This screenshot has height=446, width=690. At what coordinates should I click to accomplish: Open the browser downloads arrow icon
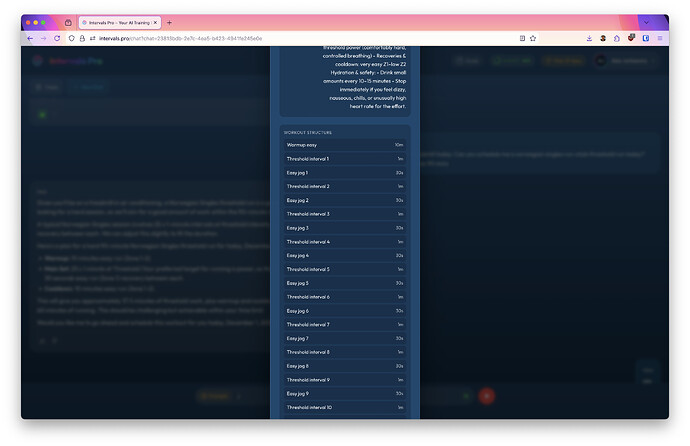tap(589, 38)
